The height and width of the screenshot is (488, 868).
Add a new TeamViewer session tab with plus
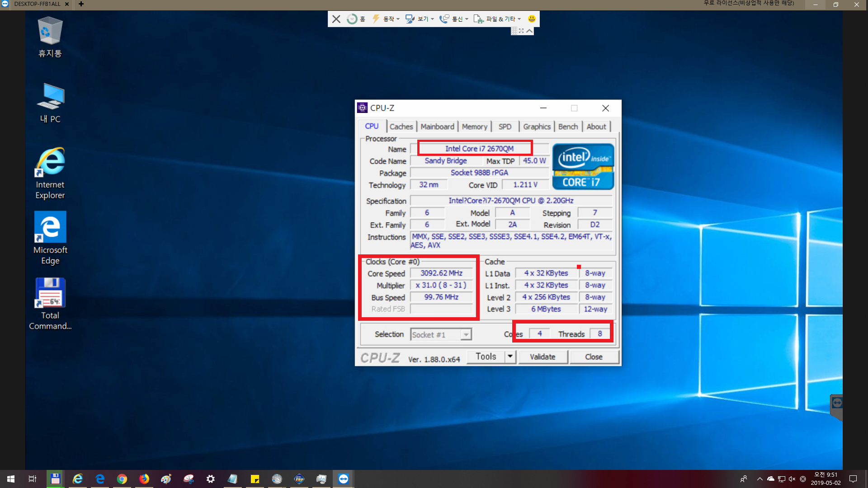tap(81, 4)
